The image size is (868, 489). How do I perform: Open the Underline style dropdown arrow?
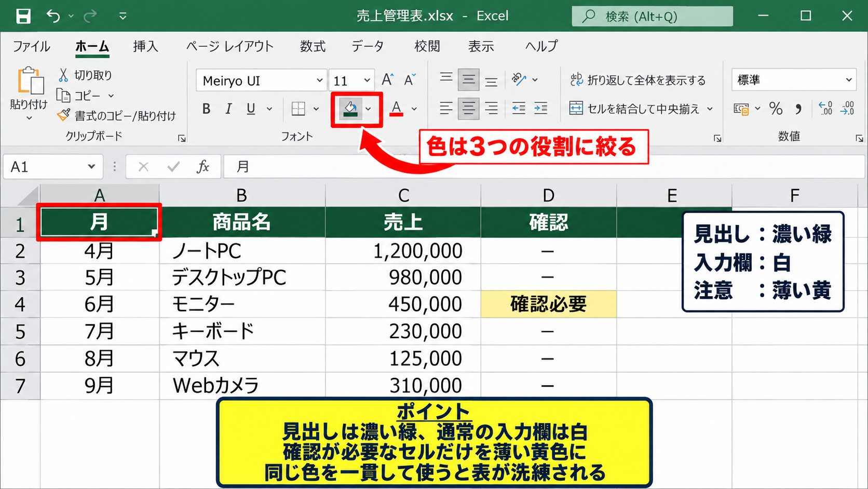click(269, 109)
